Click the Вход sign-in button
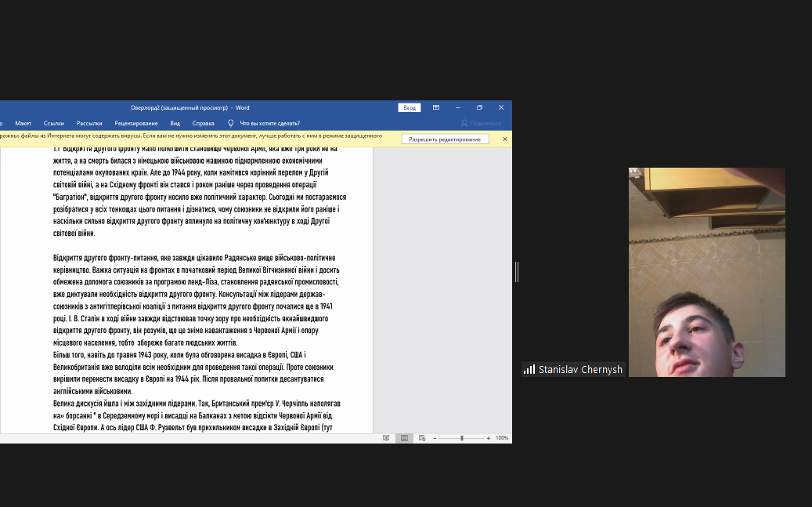Viewport: 812px width, 507px height. [x=410, y=107]
